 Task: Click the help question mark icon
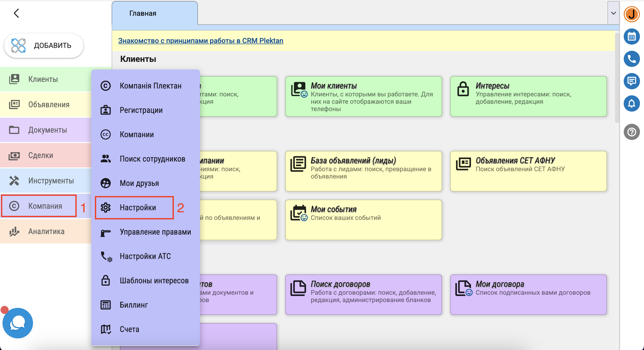[631, 132]
